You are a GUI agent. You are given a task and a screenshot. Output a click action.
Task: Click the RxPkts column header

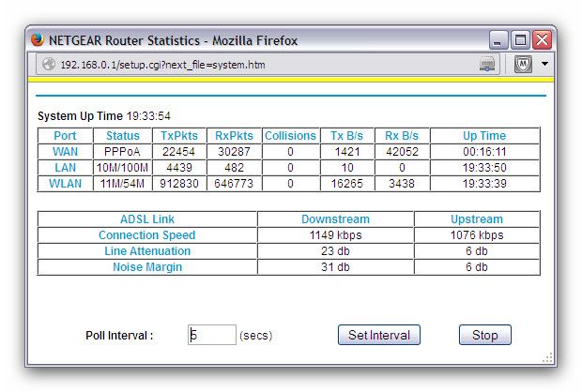(235, 136)
